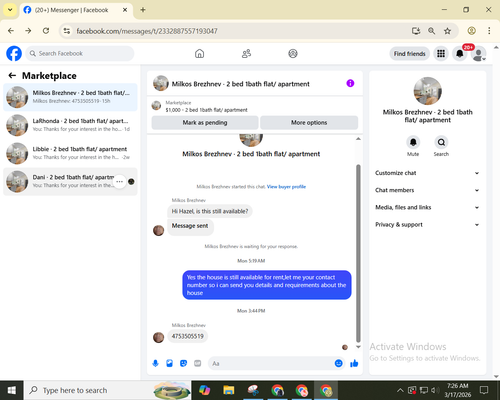500x400 pixels.
Task: Open the Groups icon in top navigation
Action: click(x=293, y=53)
